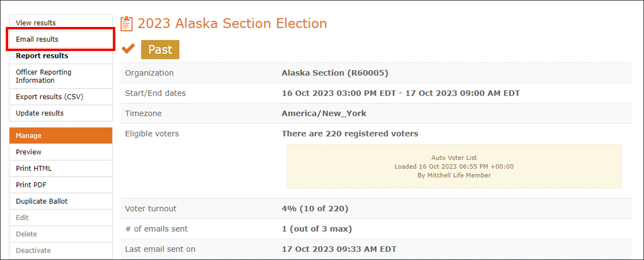The width and height of the screenshot is (644, 260).
Task: Click the Alaska Section (R60005) organization text
Action: point(335,73)
